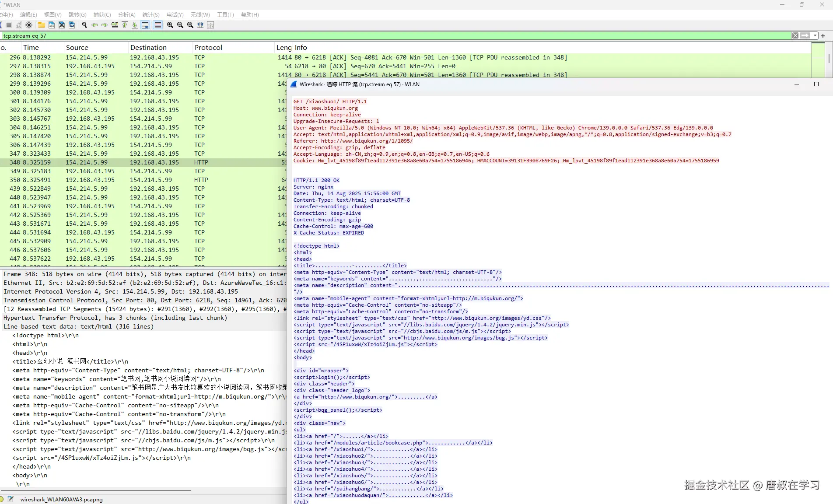Viewport: 833px width, 504px height.
Task: Apply the display filter arrow
Action: [x=805, y=36]
